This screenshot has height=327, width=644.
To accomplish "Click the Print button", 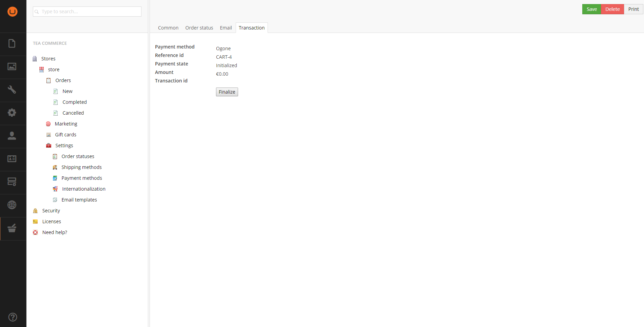I will (x=633, y=9).
